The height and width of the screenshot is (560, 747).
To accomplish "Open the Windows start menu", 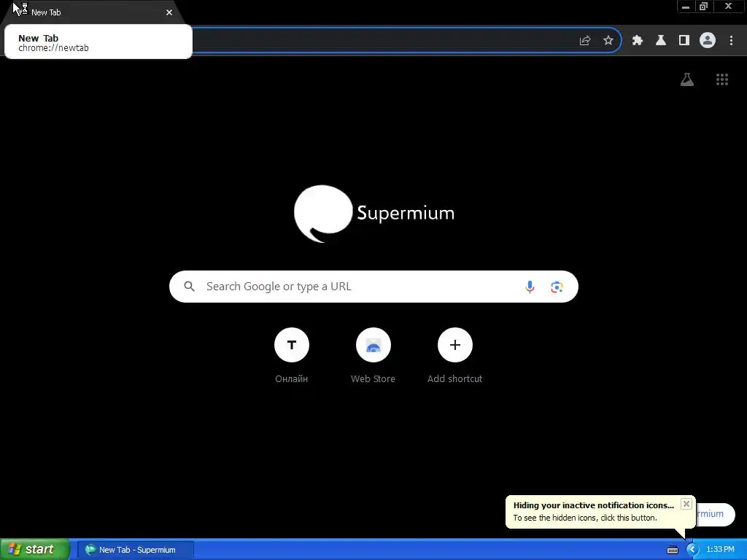I will coord(35,550).
